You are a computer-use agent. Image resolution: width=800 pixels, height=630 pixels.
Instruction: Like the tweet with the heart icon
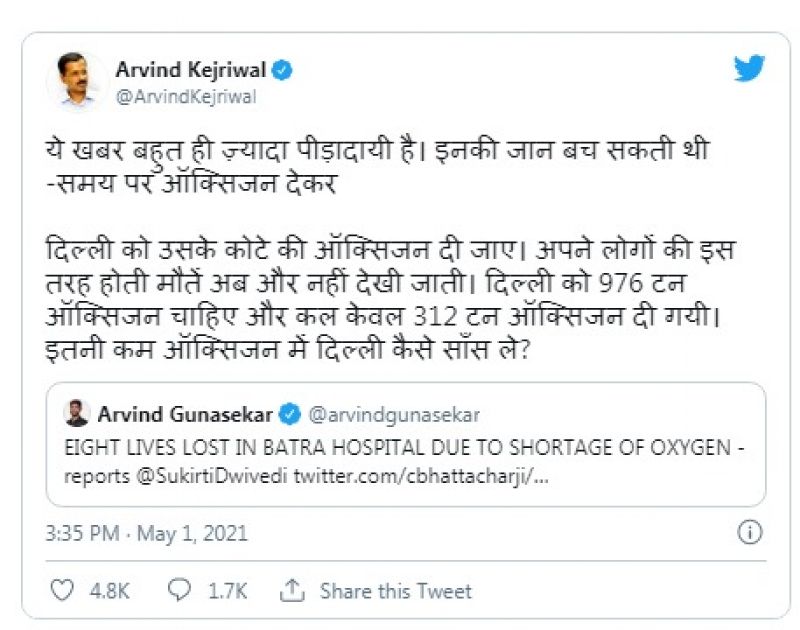(61, 591)
